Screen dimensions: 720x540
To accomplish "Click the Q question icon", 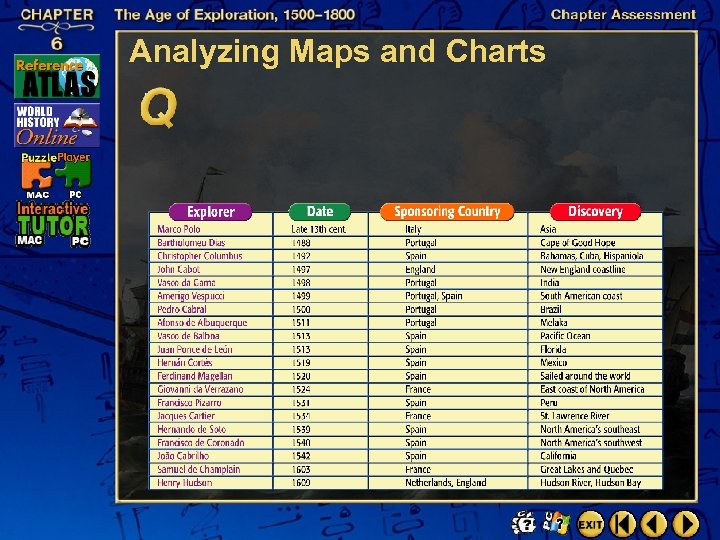I will click(x=159, y=107).
